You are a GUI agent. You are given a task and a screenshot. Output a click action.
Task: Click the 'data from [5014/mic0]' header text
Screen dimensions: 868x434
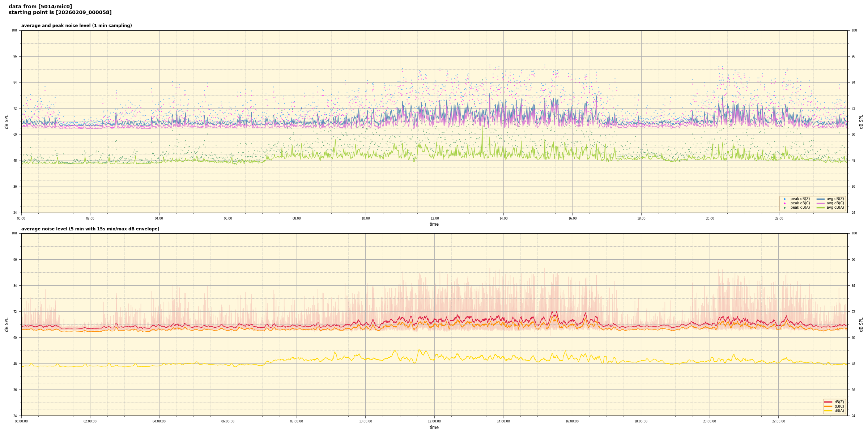40,7
